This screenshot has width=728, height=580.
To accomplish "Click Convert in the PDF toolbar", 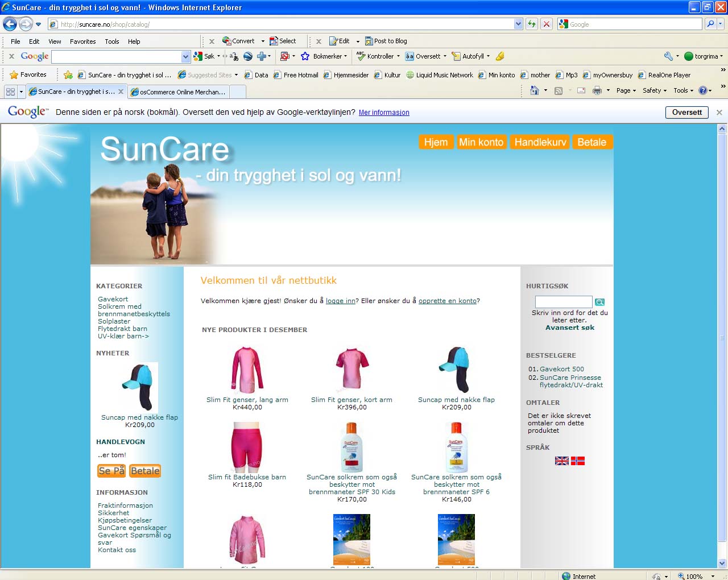I will (238, 41).
